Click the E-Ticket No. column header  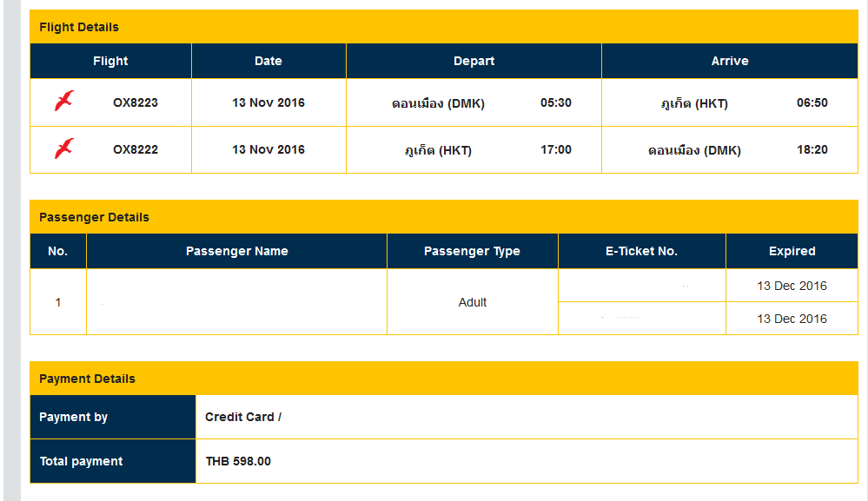point(641,251)
